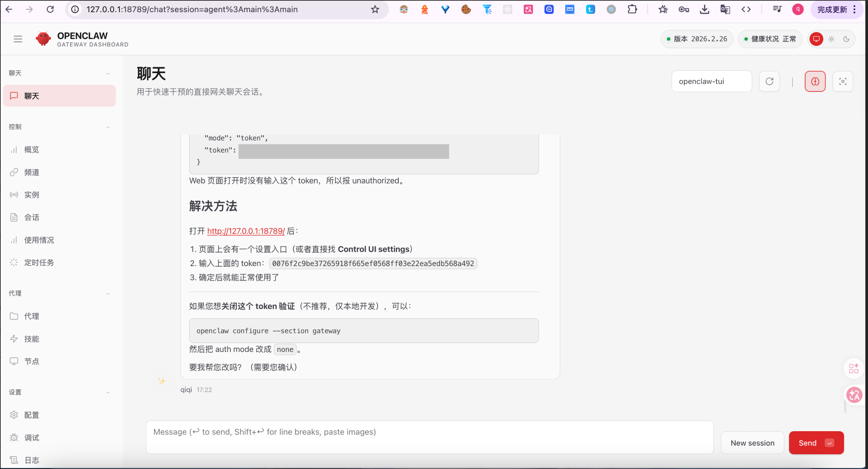
Task: Follow the http://127.0.0.1:18789/ link
Action: [245, 231]
